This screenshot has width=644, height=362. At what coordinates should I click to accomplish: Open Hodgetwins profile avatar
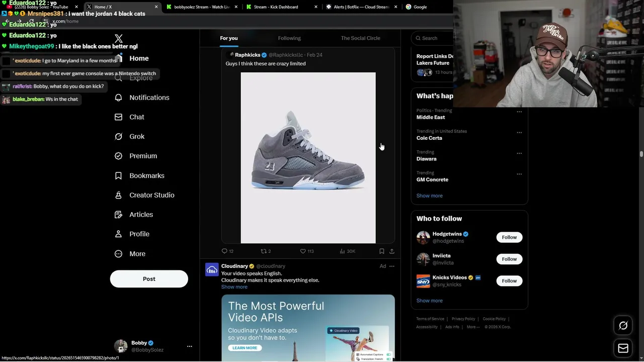pos(423,237)
